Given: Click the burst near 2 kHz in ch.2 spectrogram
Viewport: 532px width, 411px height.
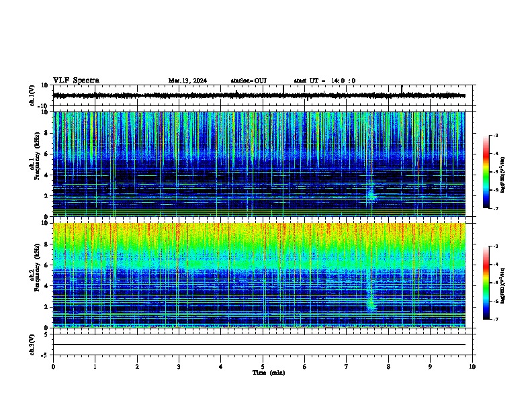Looking at the screenshot, I should point(371,303).
